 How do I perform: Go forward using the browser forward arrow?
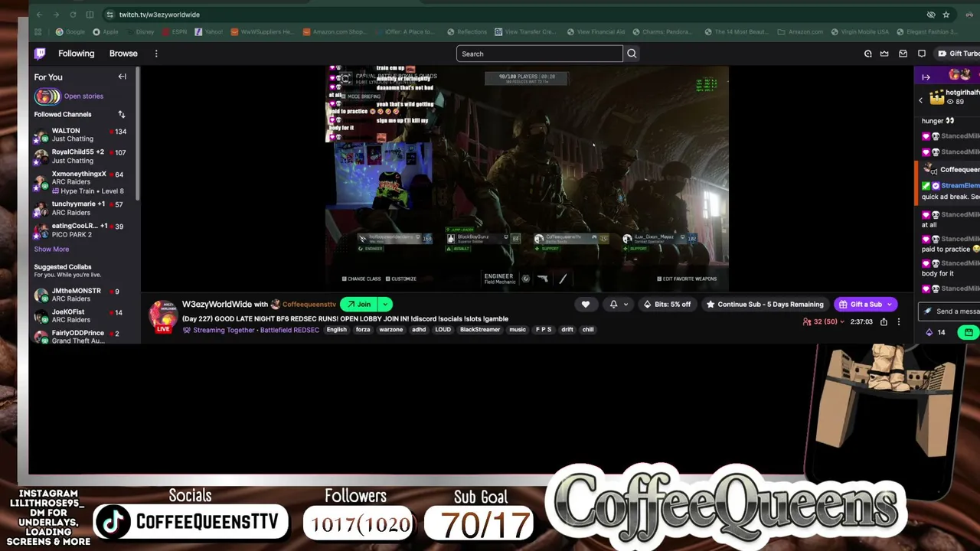[57, 15]
